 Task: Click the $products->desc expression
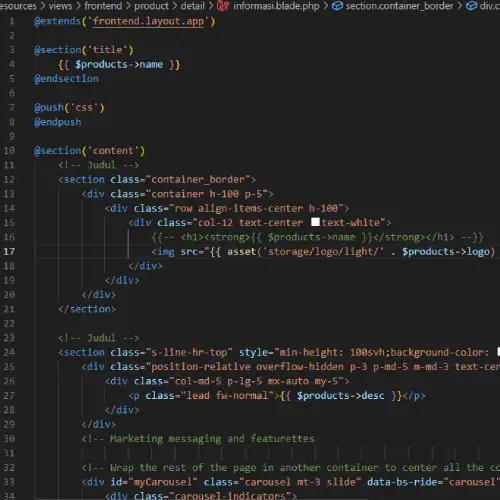[x=340, y=396]
